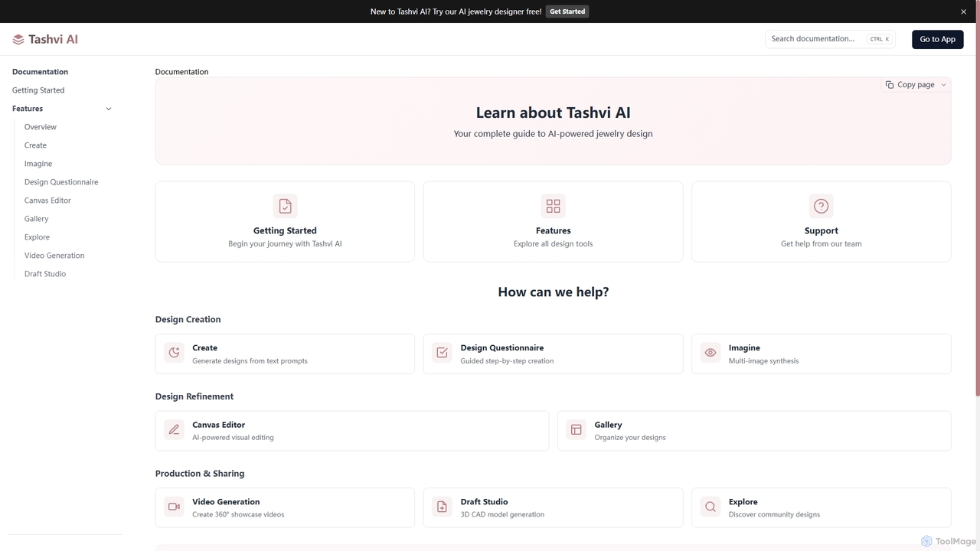Click the Features sidebar label
The height and width of the screenshot is (551, 980).
point(28,109)
